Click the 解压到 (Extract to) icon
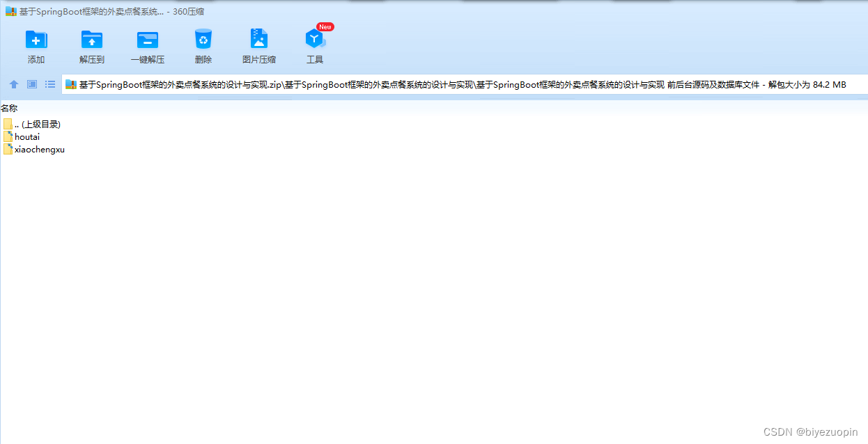This screenshot has width=868, height=444. coord(92,40)
